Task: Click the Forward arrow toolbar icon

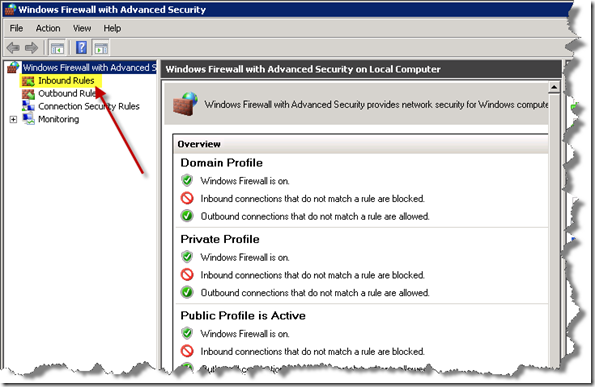Action: coord(31,48)
